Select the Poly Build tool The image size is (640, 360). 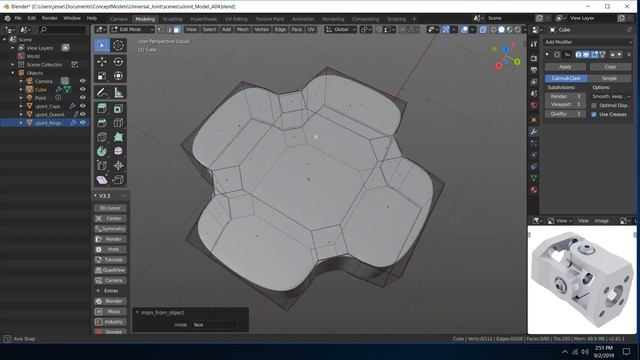[x=118, y=137]
